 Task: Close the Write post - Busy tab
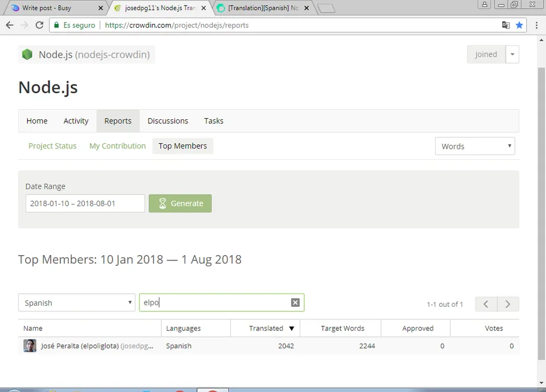tap(101, 8)
